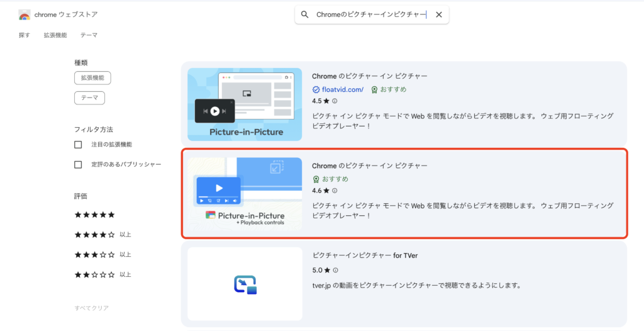Click the 拡張機能 type filter chip
The height and width of the screenshot is (331, 644).
tap(92, 78)
